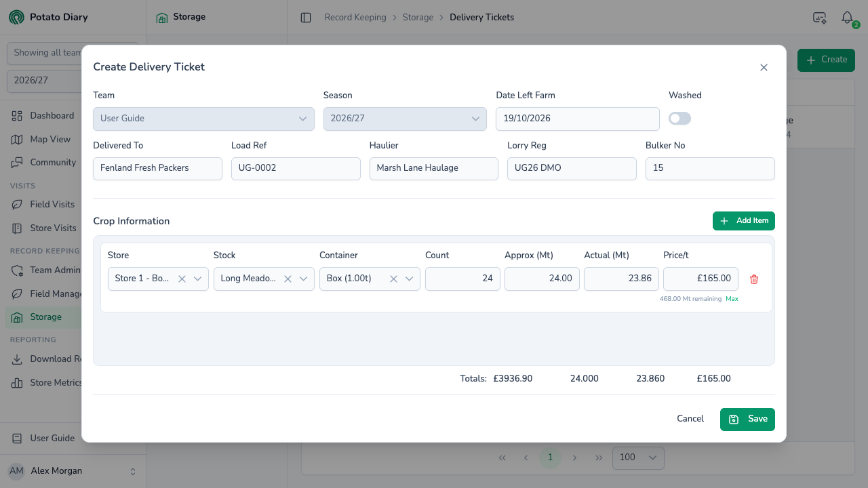The height and width of the screenshot is (488, 868).
Task: Click the Delivered To input field
Action: 157,169
